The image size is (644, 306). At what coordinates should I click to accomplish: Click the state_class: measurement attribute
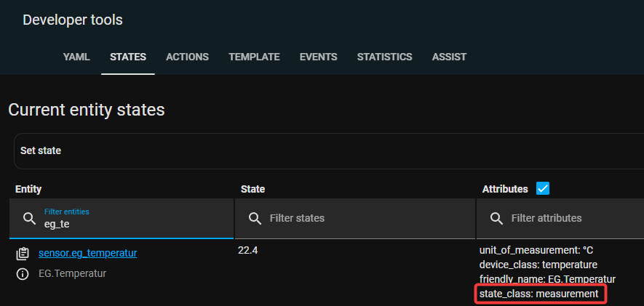coord(539,294)
